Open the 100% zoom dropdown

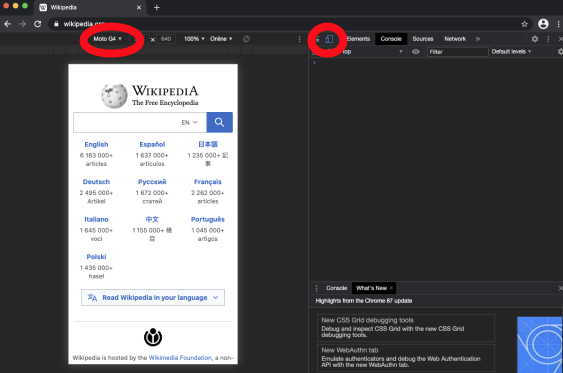click(194, 39)
